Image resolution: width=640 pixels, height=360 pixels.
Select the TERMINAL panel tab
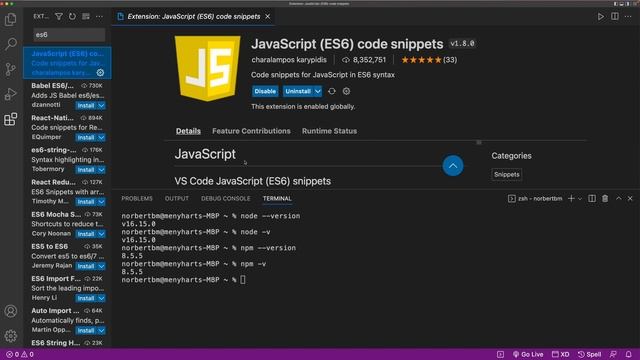click(x=277, y=198)
